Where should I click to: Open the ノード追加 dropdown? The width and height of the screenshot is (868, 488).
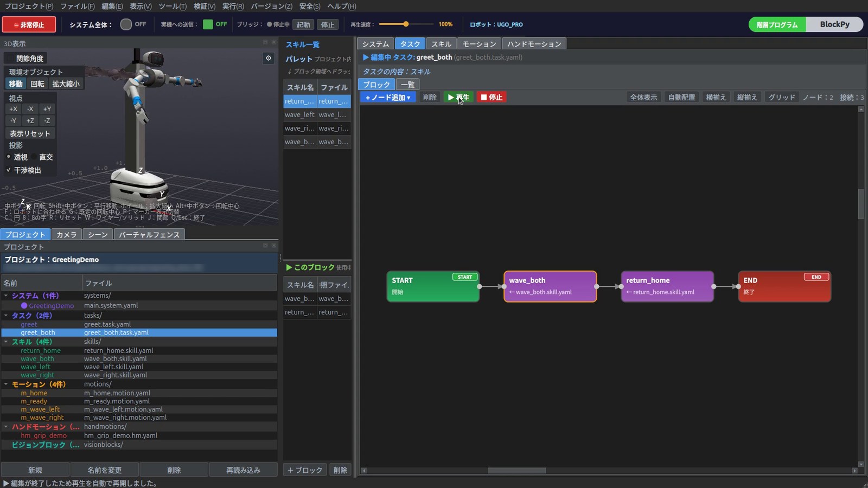tap(388, 97)
